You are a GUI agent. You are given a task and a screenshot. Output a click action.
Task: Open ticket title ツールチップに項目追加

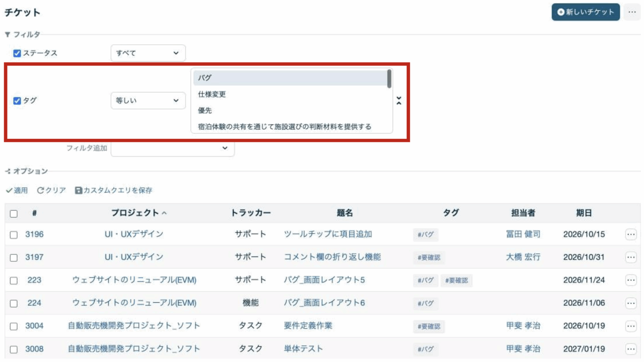328,234
